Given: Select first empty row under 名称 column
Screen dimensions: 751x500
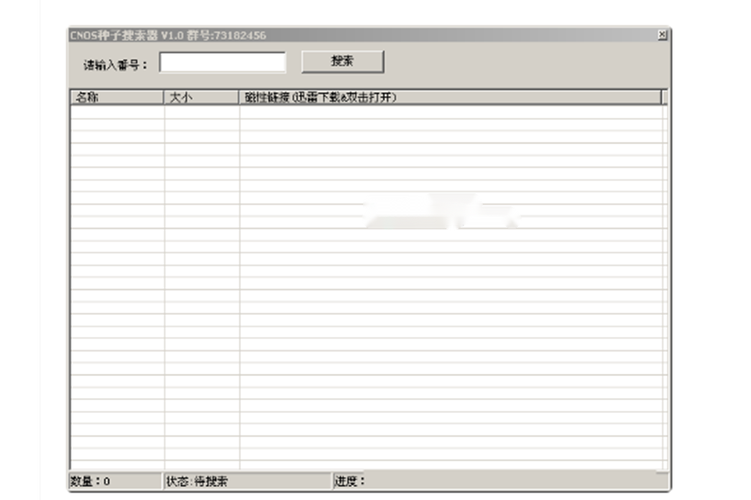Looking at the screenshot, I should 116,112.
